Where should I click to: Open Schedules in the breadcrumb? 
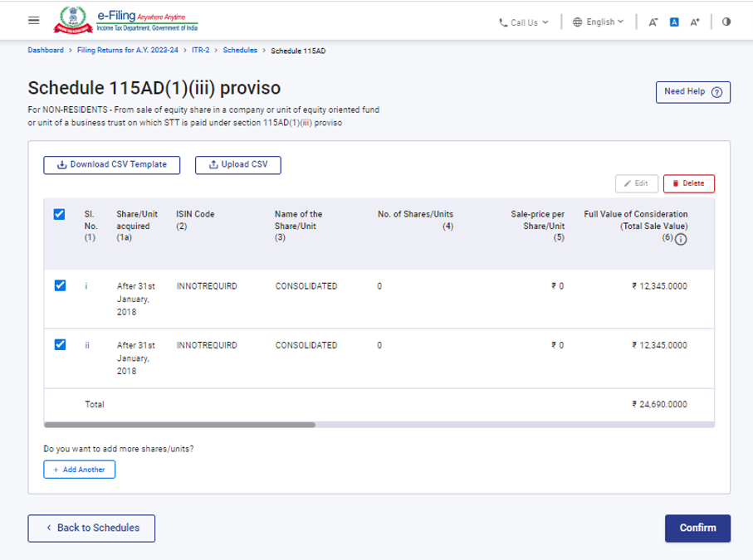pos(240,50)
